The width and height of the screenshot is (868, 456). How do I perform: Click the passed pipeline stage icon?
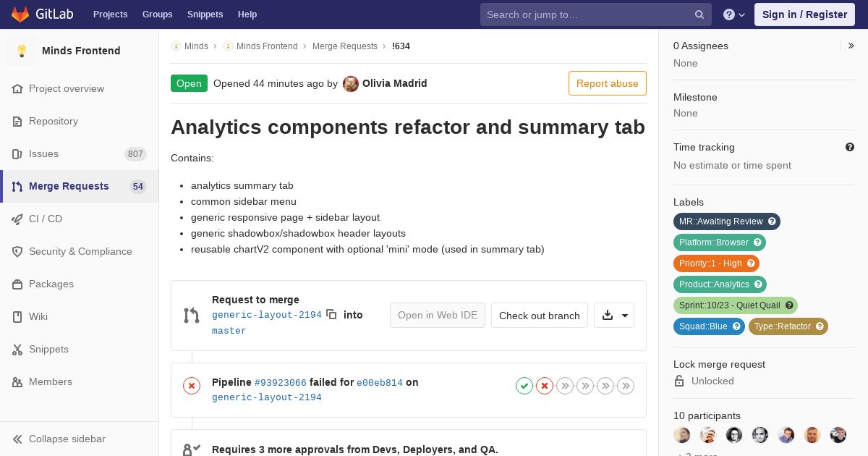click(x=524, y=386)
